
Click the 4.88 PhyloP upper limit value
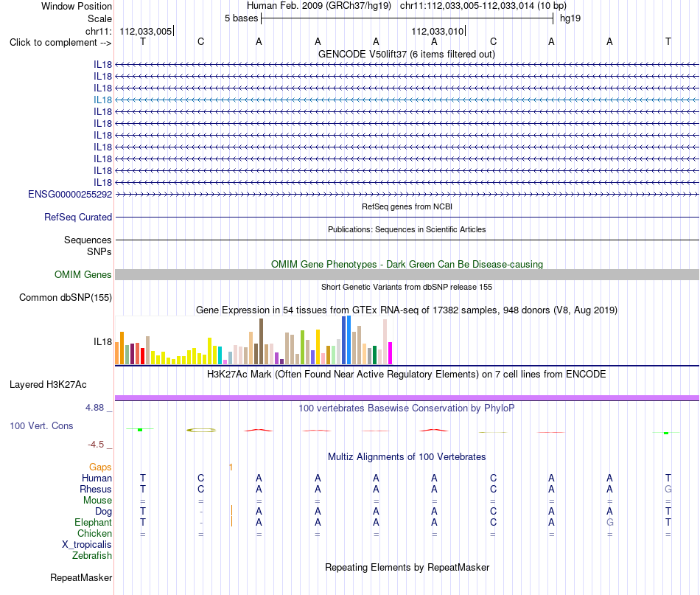[94, 408]
